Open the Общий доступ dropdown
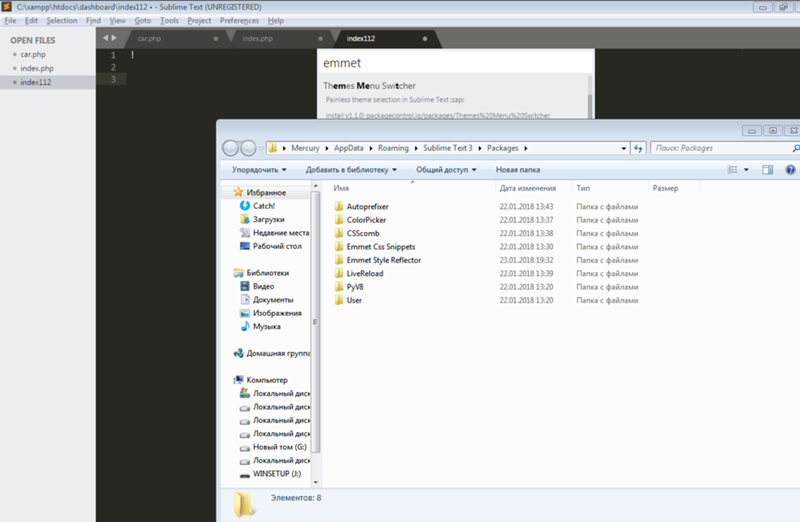800x522 pixels. 445,170
